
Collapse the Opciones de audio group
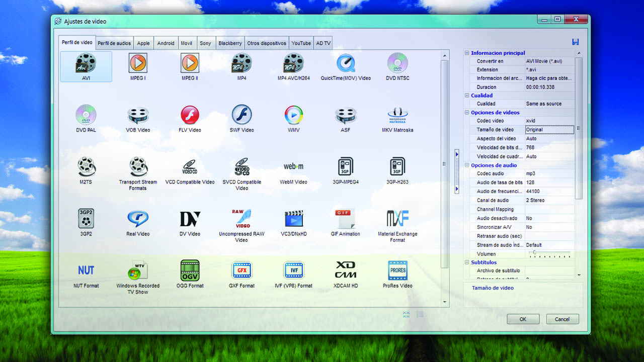(x=467, y=165)
